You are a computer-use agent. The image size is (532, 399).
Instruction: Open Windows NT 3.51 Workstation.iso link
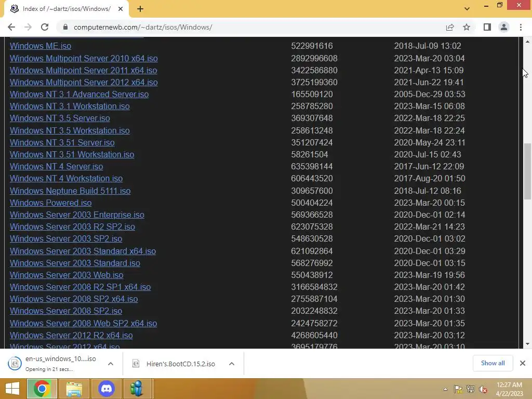[x=72, y=154]
